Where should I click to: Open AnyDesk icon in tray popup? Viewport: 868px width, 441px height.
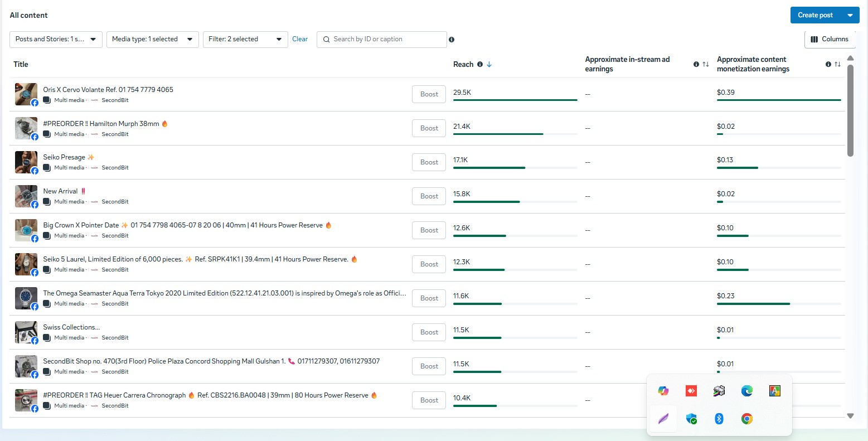point(691,391)
